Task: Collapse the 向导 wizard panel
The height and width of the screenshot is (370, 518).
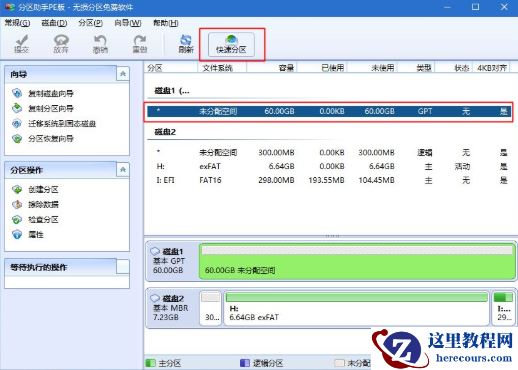Action: (123, 74)
